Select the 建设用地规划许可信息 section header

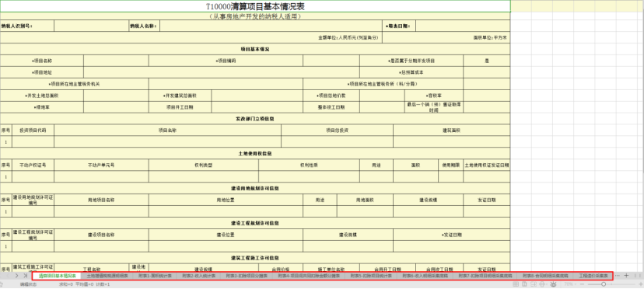pos(255,188)
